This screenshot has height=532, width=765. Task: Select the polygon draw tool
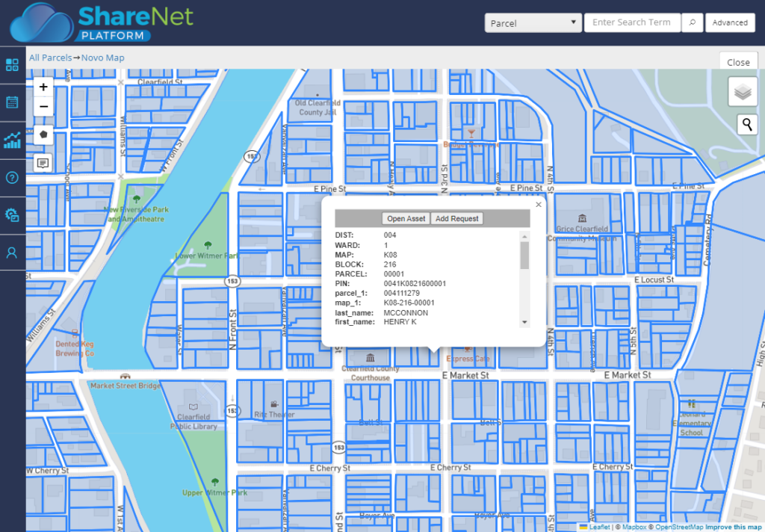click(43, 134)
